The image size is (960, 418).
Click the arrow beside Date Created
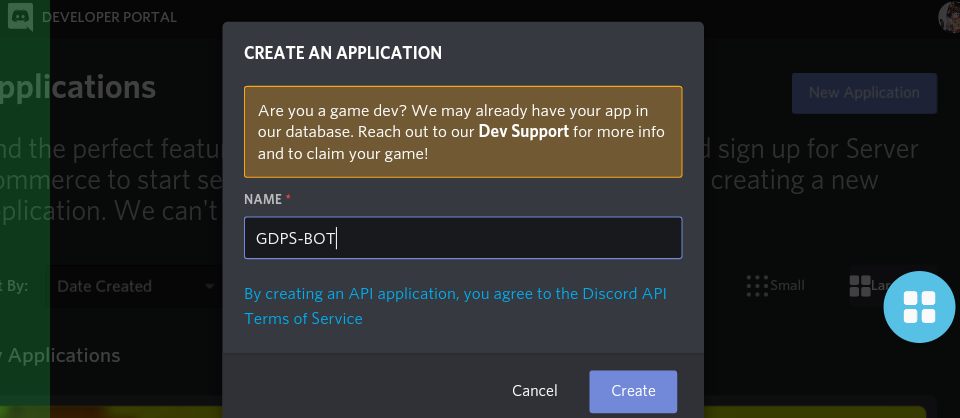[209, 286]
